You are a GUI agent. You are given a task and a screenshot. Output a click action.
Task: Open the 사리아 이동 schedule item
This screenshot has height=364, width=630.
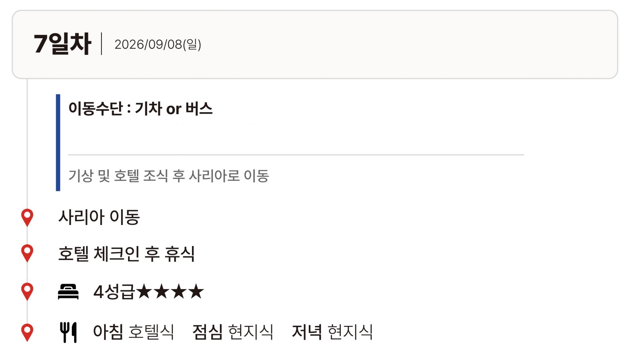99,217
